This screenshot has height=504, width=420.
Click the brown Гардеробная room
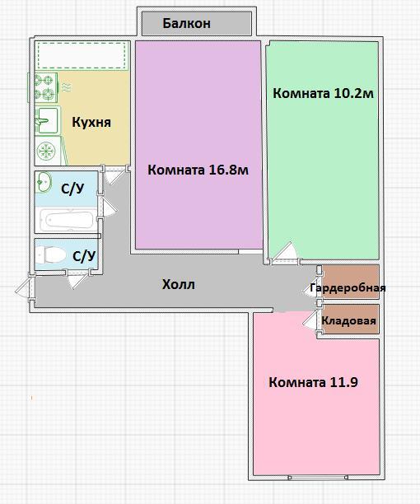point(351,282)
